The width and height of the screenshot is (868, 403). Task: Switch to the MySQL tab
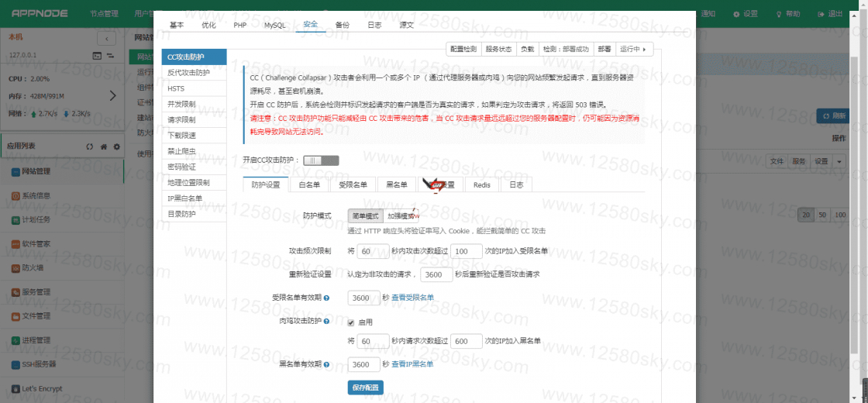[x=275, y=25]
